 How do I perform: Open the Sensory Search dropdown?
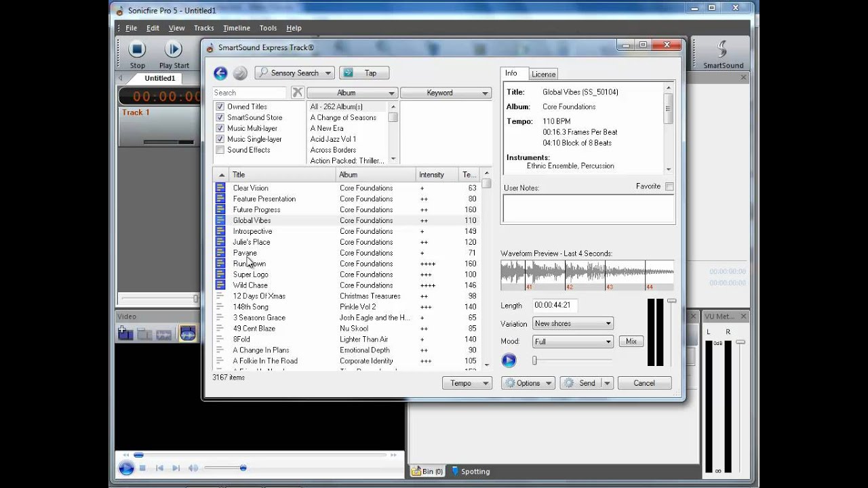294,73
